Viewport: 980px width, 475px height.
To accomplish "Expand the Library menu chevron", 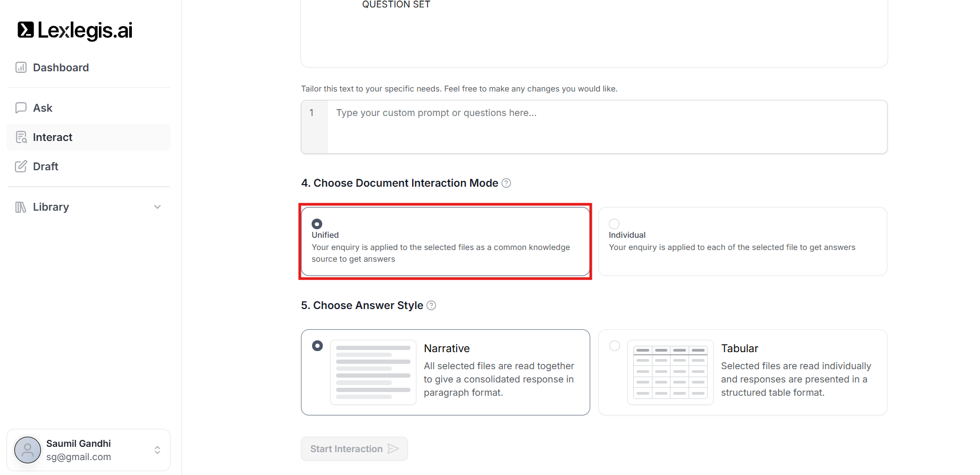I will coord(157,207).
